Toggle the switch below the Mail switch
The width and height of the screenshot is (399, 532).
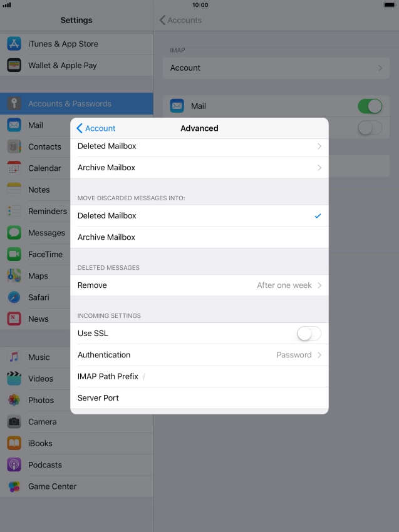370,128
